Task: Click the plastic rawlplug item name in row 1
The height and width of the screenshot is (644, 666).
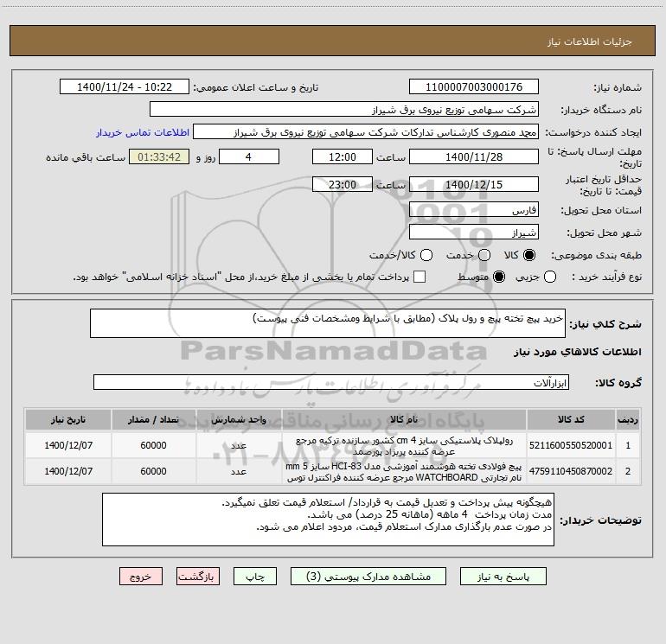Action: coord(404,446)
